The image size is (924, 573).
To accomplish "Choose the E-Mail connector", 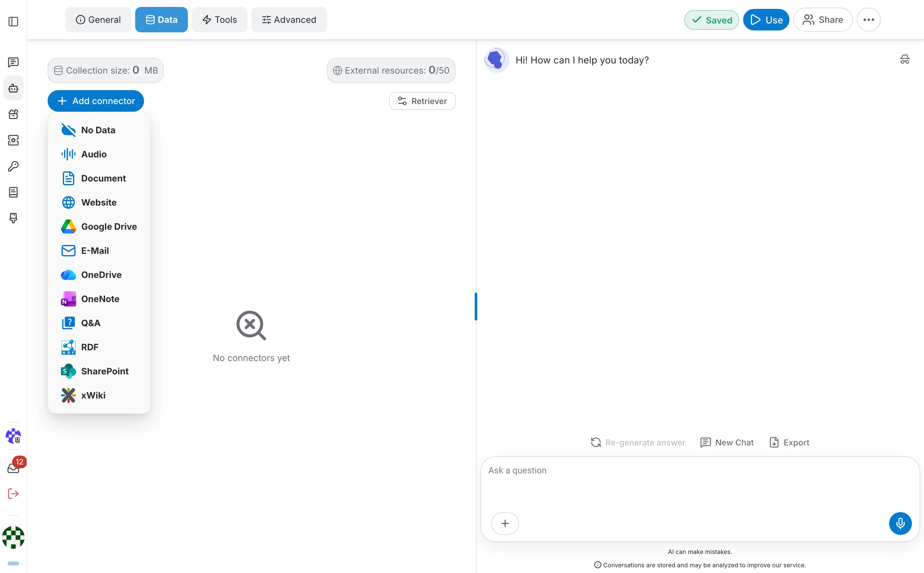I will click(x=99, y=251).
